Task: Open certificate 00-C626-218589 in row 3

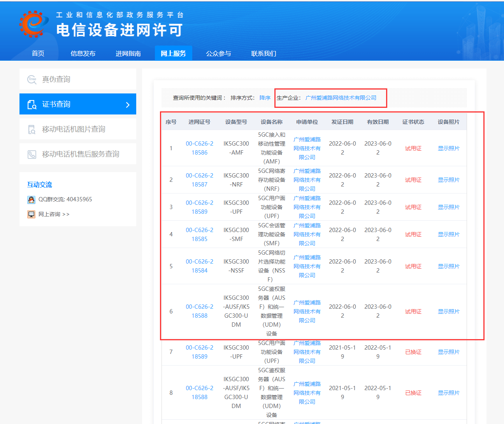Action: tap(199, 207)
